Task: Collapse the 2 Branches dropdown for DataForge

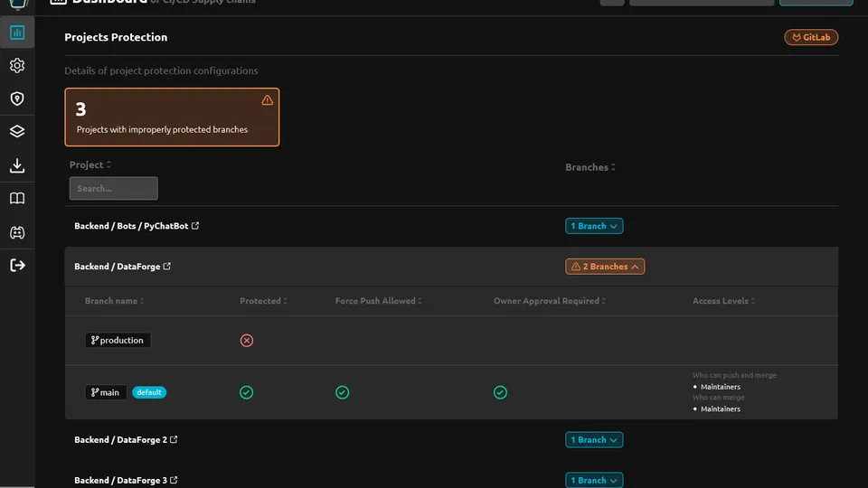Action: [x=605, y=266]
